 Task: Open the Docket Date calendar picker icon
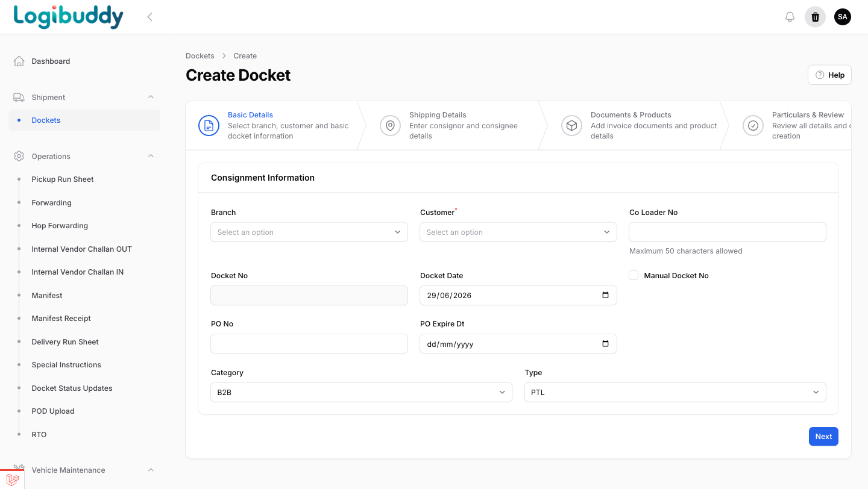[x=606, y=296]
